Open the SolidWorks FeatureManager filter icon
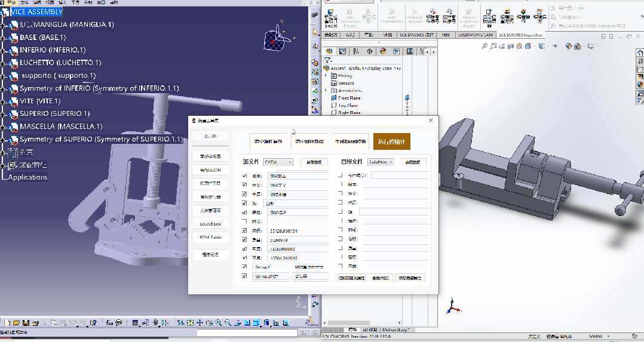Viewport: 644px width, 342px height. 328,60
